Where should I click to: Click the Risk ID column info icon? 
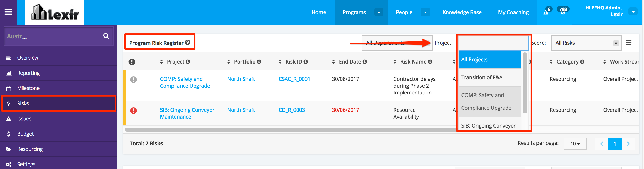(306, 62)
